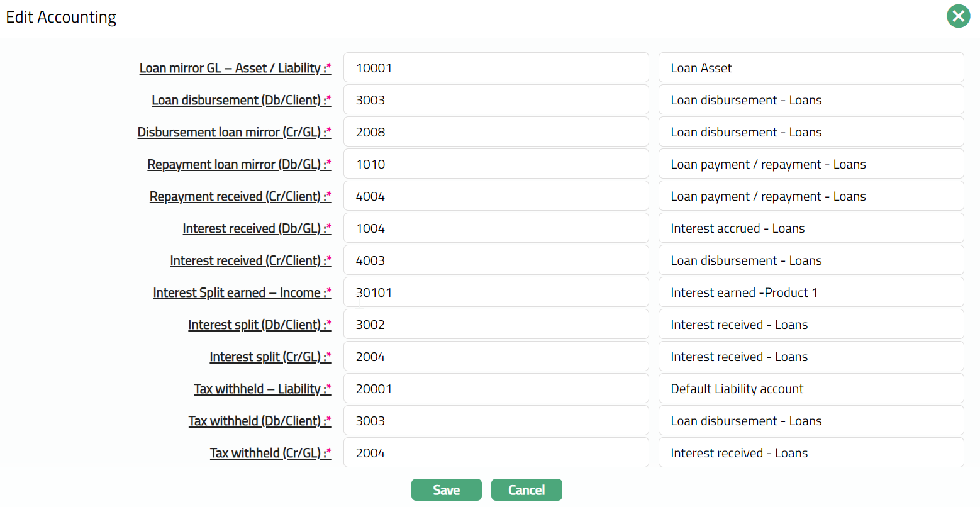Click the Interest received (Db/GL) code field
The width and height of the screenshot is (980, 507).
click(496, 228)
